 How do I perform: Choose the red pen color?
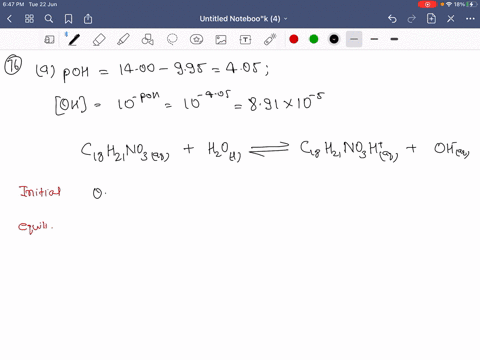click(294, 39)
